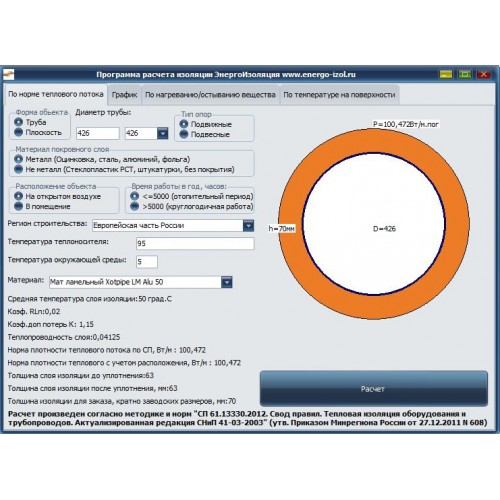Select the Плоскость shape radio button
500x500 pixels.
pyautogui.click(x=19, y=132)
